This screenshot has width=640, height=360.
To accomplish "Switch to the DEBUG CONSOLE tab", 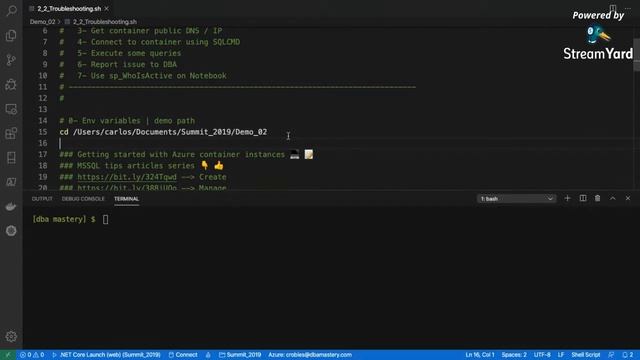I will pyautogui.click(x=83, y=199).
